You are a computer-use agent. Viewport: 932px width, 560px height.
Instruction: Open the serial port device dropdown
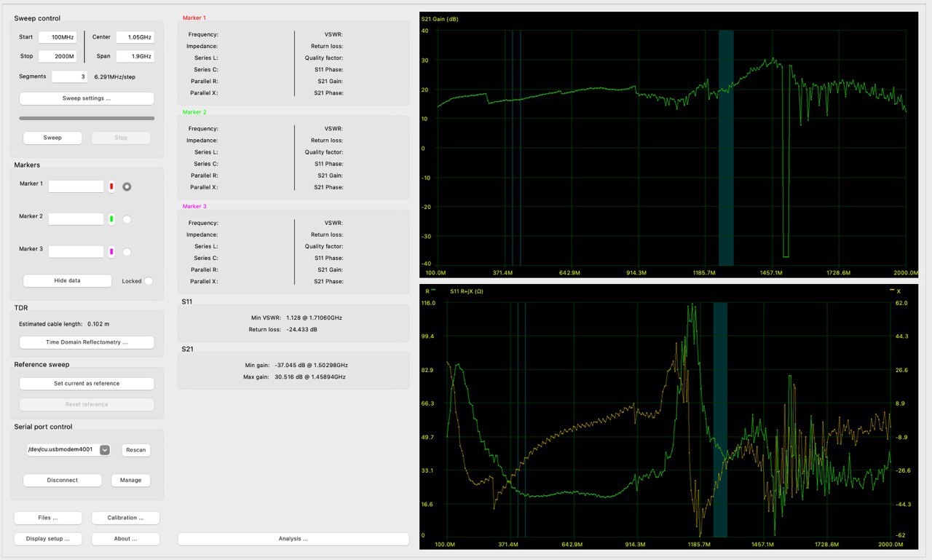click(x=104, y=450)
